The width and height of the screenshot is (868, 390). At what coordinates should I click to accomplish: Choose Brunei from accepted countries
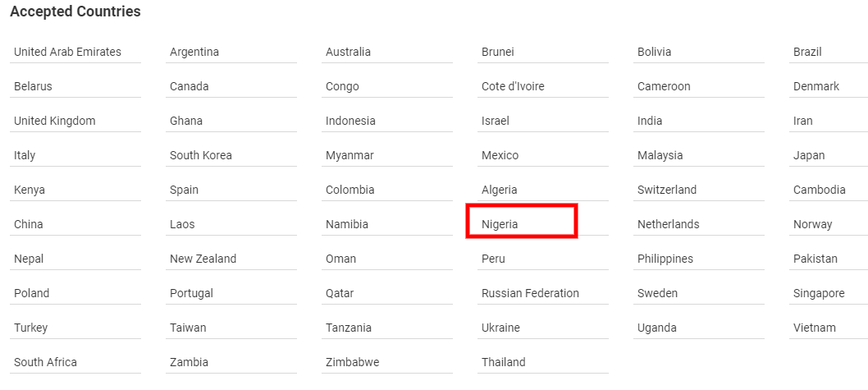(498, 52)
